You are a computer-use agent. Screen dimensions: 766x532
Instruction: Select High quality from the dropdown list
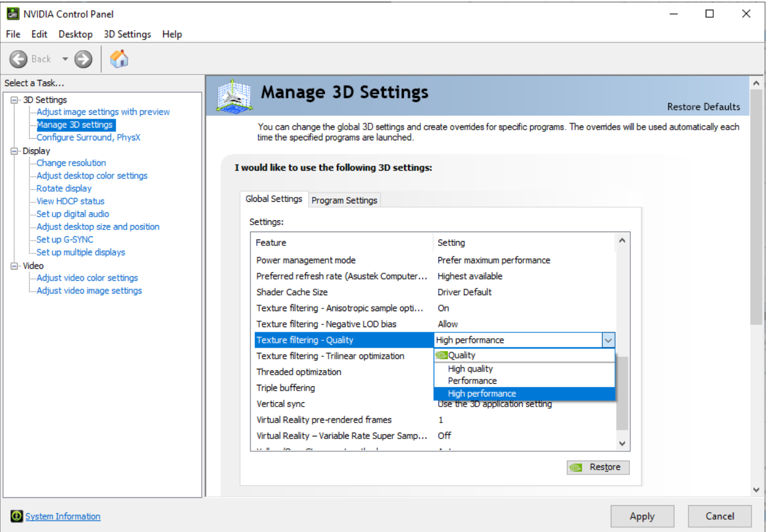click(470, 369)
